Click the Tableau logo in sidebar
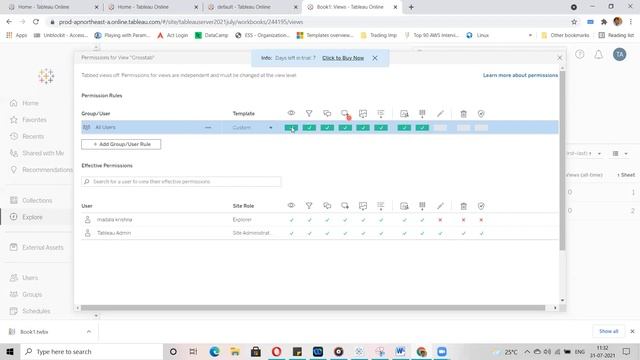This screenshot has height=360, width=640. (x=46, y=76)
